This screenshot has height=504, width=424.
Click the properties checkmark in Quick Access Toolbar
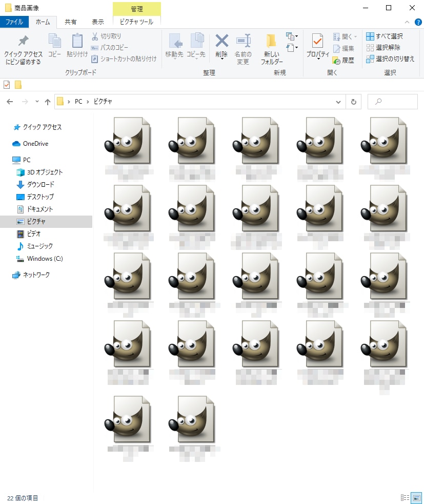click(7, 85)
